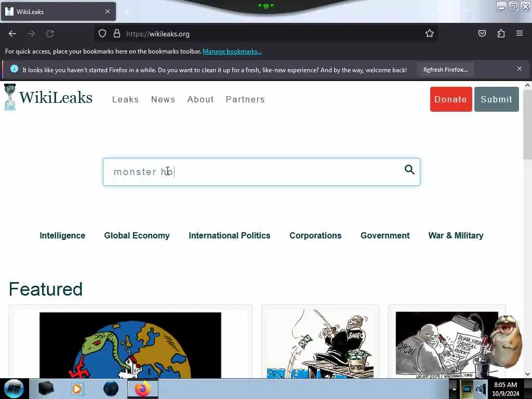The height and width of the screenshot is (399, 532).
Task: Open the SWAPO fishing bribe cartoon
Action: coord(320,343)
